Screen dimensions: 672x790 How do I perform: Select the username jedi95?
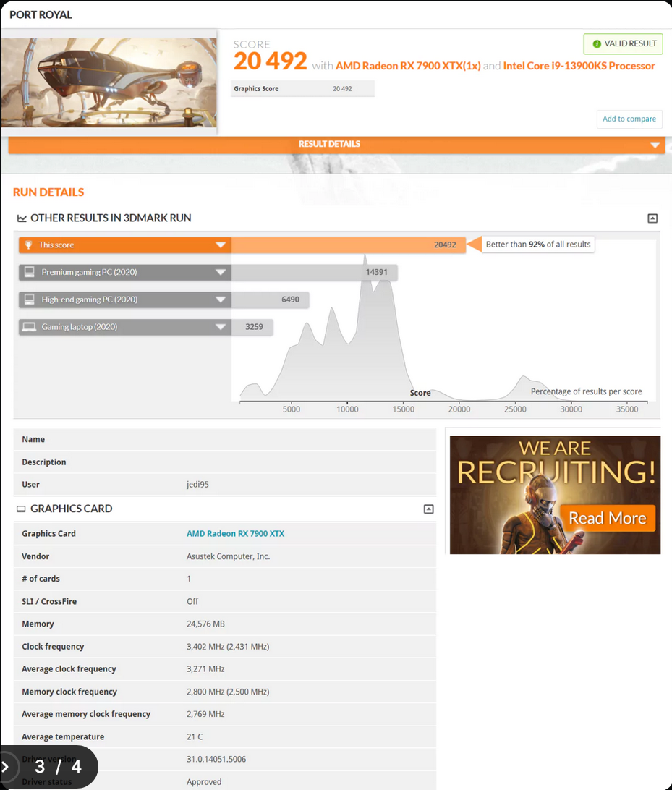click(197, 484)
